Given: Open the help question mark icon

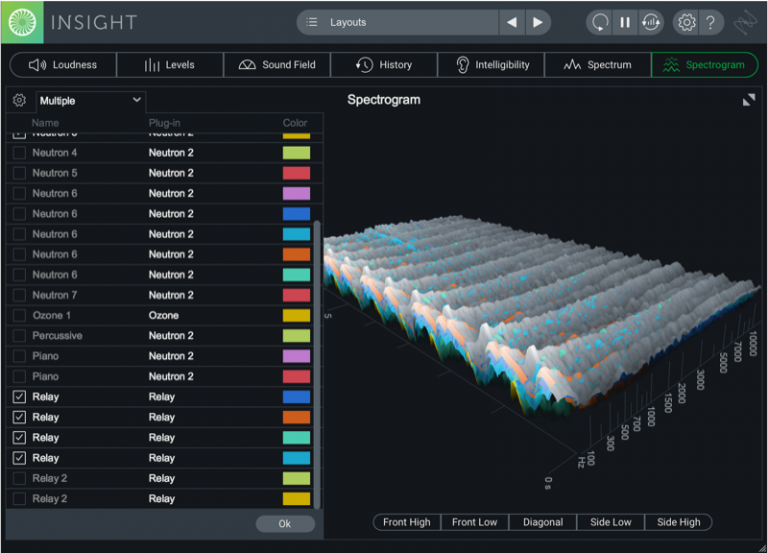Looking at the screenshot, I should tap(710, 22).
